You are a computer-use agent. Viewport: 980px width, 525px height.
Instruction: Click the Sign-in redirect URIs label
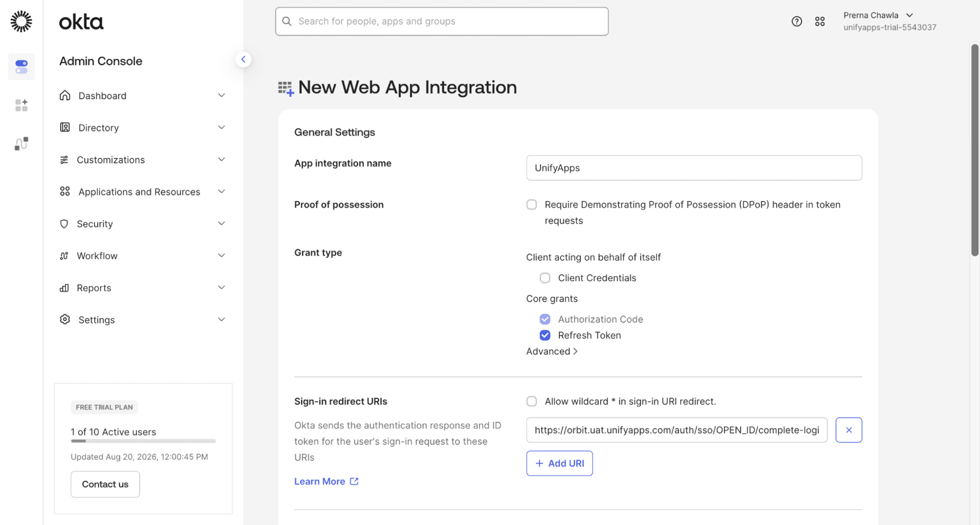tap(341, 401)
